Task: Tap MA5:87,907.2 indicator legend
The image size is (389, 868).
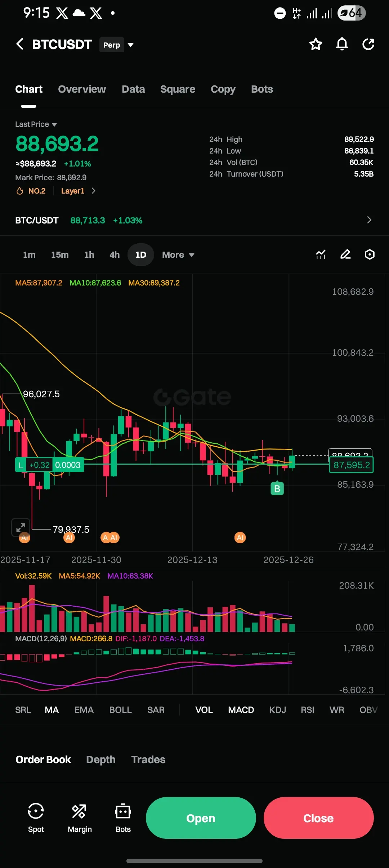Action: click(x=39, y=283)
